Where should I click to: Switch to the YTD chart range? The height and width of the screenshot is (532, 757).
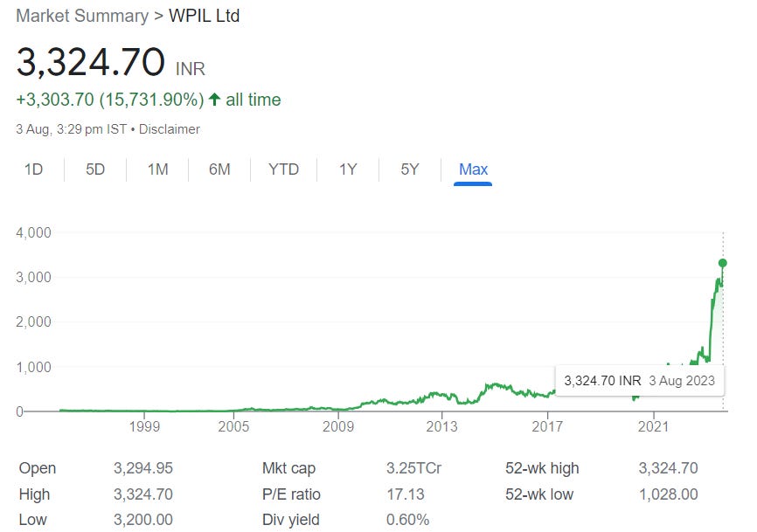click(282, 169)
